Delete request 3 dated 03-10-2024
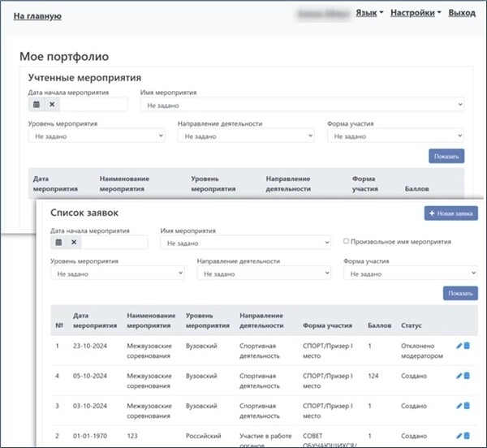 (x=467, y=404)
